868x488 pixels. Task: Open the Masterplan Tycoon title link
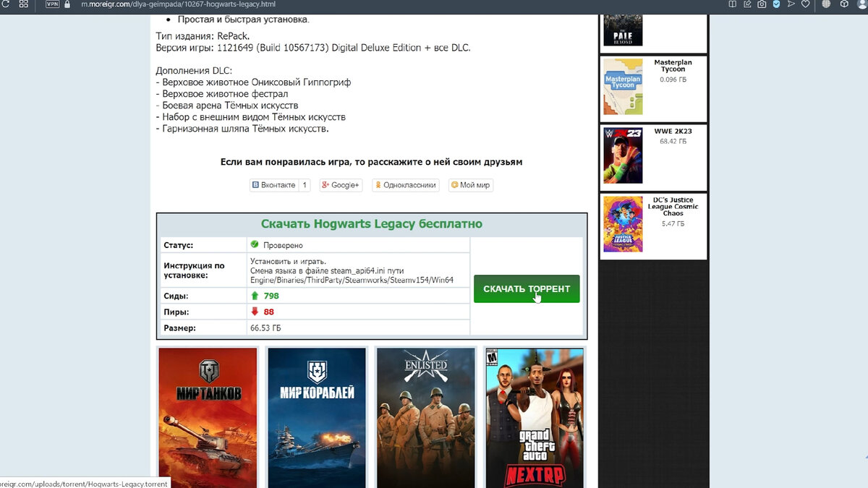pos(673,66)
